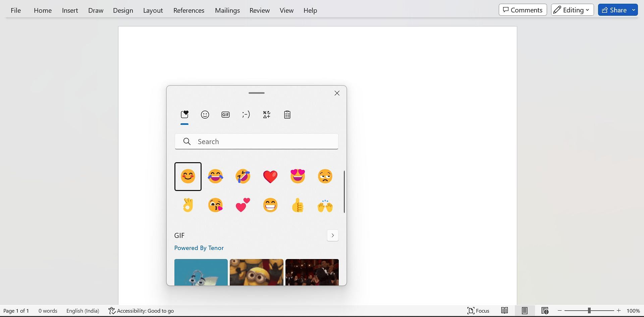
Task: Open the Layout ribbon tab
Action: 153,10
